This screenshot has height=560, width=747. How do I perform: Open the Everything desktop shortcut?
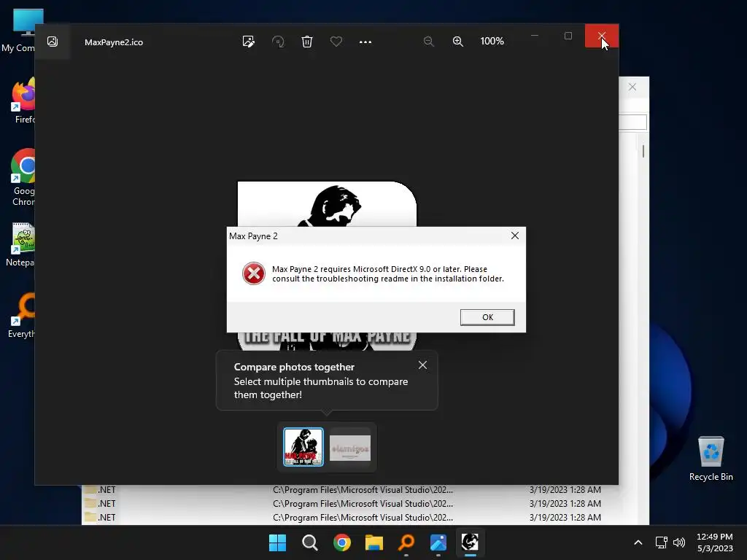point(22,315)
